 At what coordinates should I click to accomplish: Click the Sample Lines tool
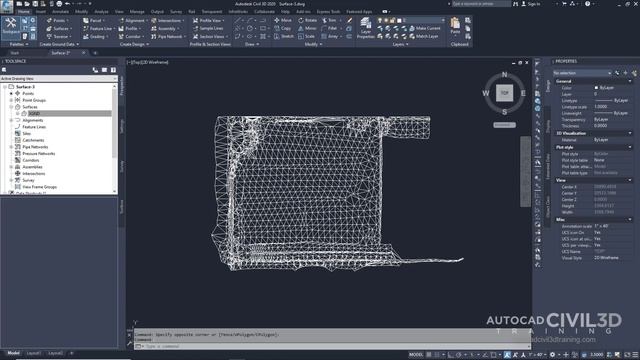(x=208, y=29)
